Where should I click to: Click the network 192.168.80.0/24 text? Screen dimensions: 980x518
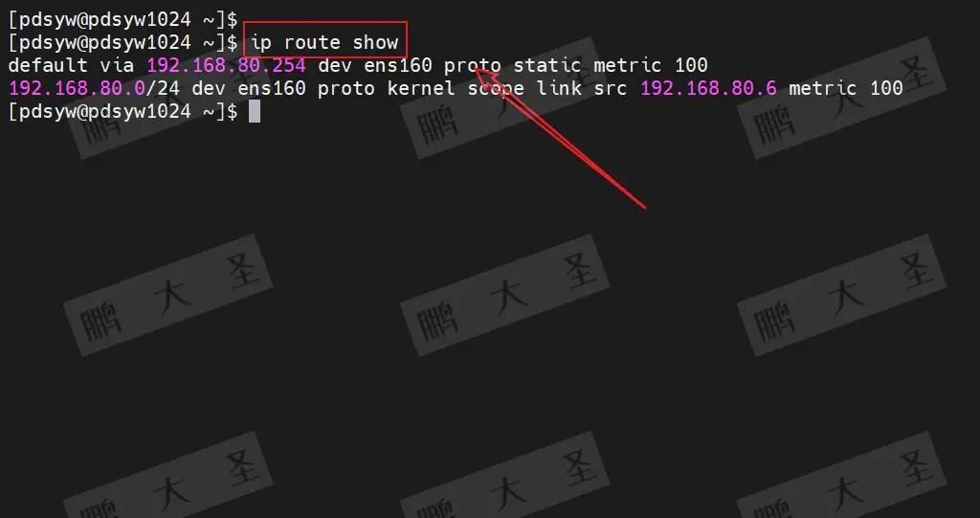tap(94, 88)
